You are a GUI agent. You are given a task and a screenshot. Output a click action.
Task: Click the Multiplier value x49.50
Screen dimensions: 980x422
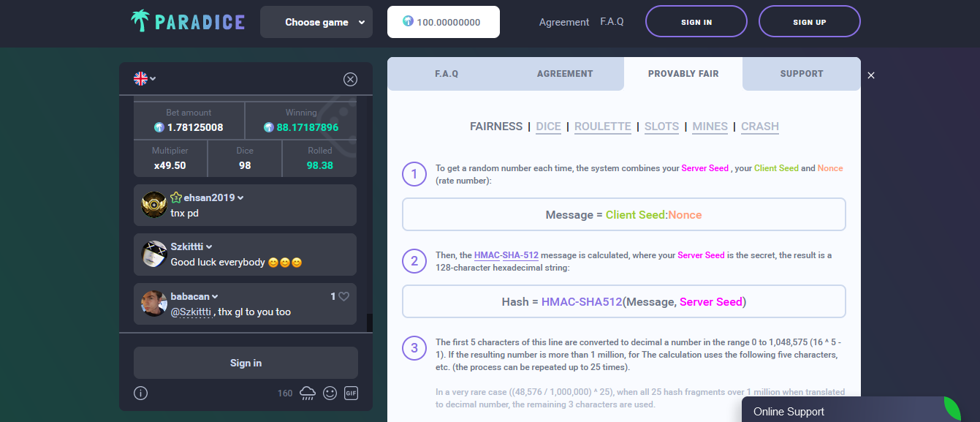[x=170, y=165]
